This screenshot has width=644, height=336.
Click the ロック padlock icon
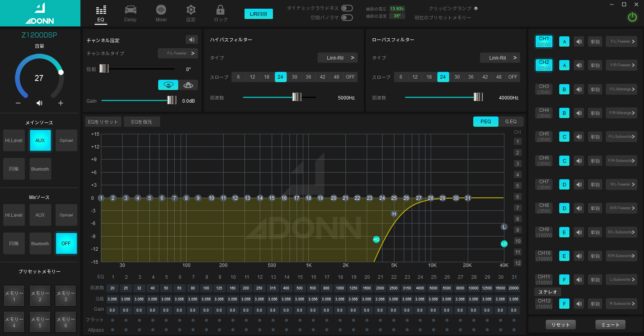pyautogui.click(x=220, y=10)
